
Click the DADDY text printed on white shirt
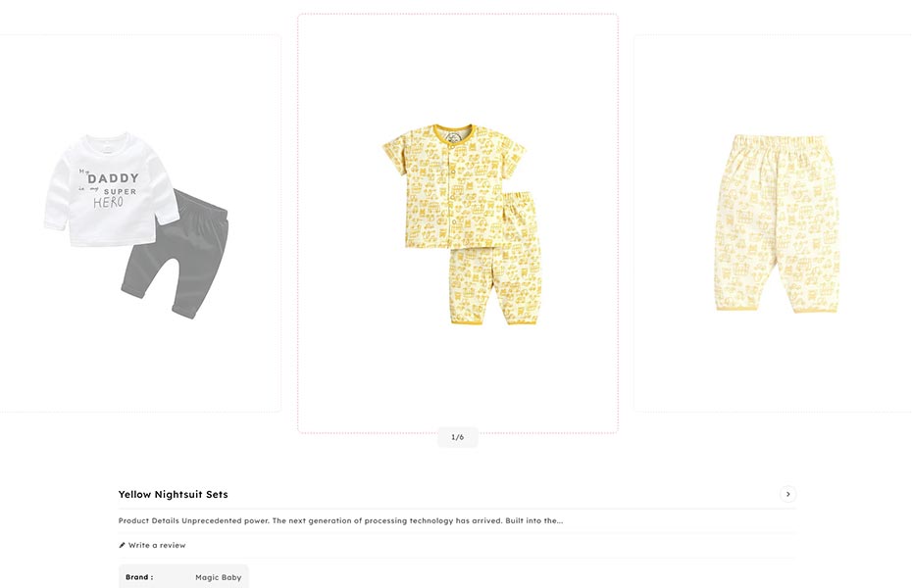click(114, 178)
